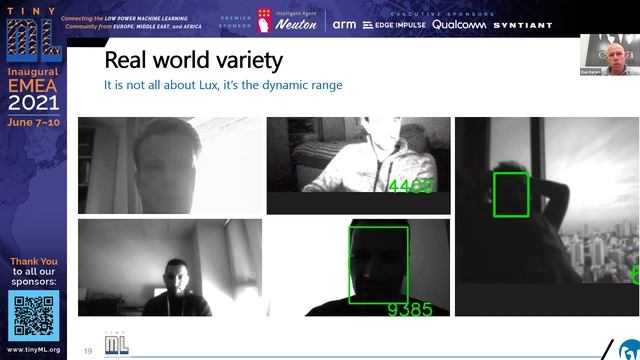Click the Edge Impulse sponsor logo
The height and width of the screenshot is (360, 640).
coord(394,25)
